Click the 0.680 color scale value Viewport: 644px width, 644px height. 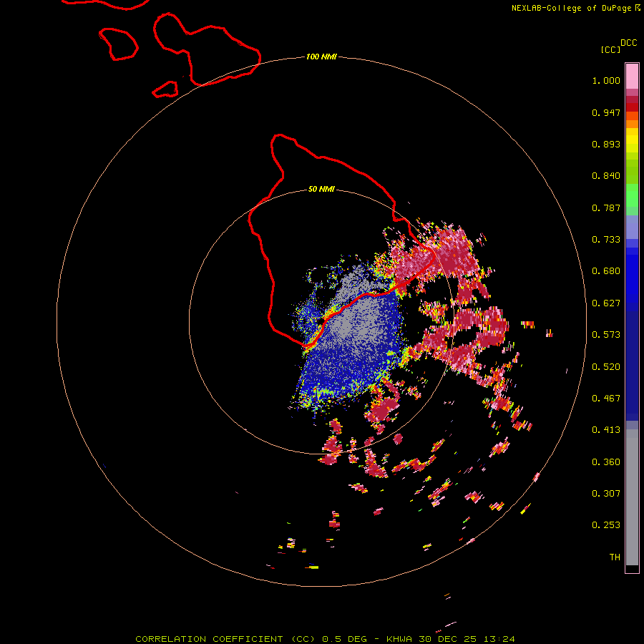606,271
